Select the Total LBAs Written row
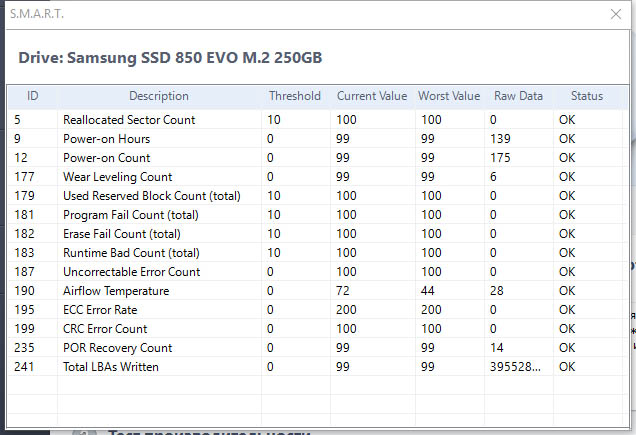 316,367
